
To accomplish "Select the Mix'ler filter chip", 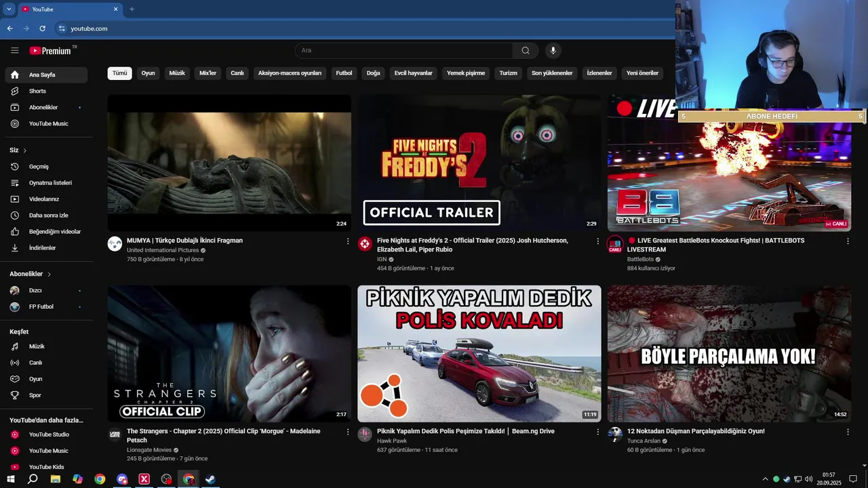I will coord(208,73).
